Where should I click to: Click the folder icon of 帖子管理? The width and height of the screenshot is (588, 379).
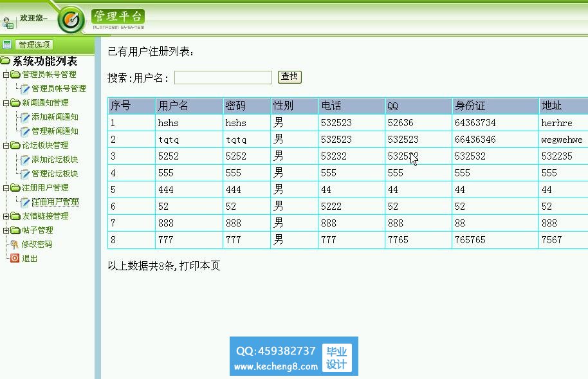click(x=15, y=230)
